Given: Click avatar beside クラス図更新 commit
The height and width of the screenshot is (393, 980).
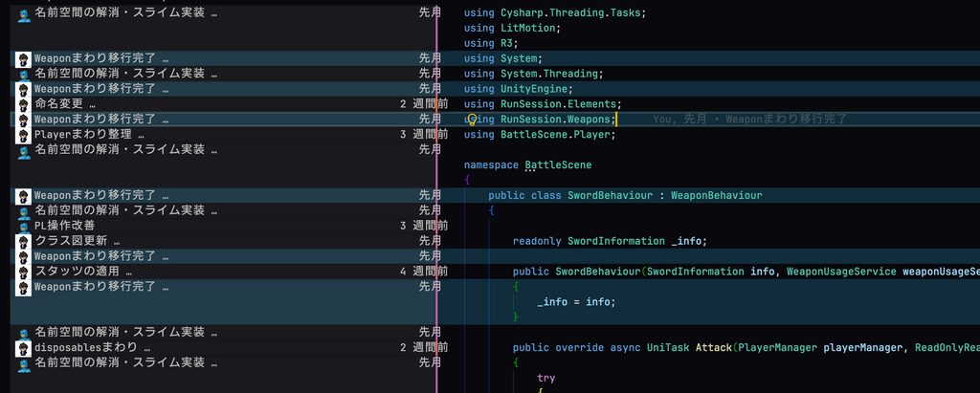Looking at the screenshot, I should click(x=24, y=241).
